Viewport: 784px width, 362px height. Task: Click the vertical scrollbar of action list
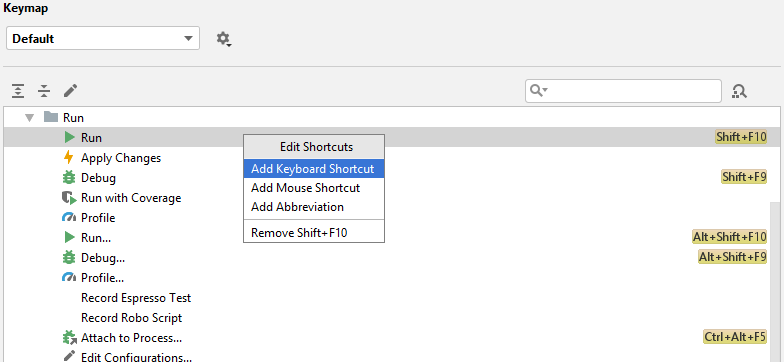(x=775, y=280)
